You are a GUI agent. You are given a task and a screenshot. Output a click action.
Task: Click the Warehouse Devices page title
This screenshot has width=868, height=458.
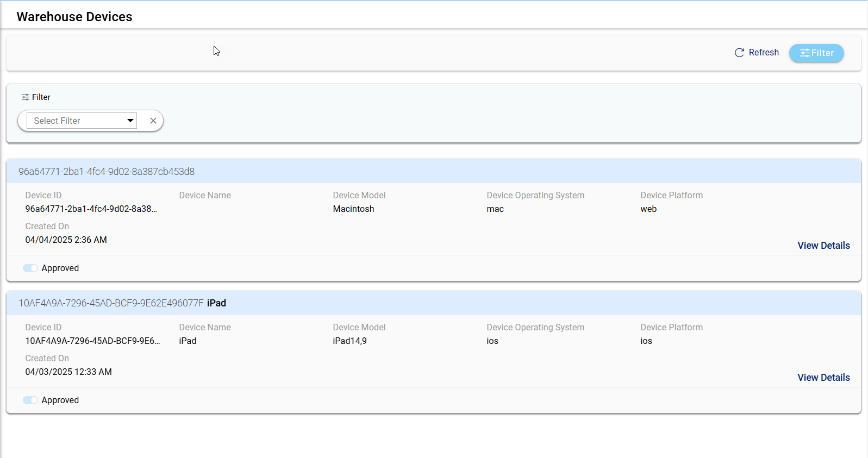pyautogui.click(x=74, y=17)
